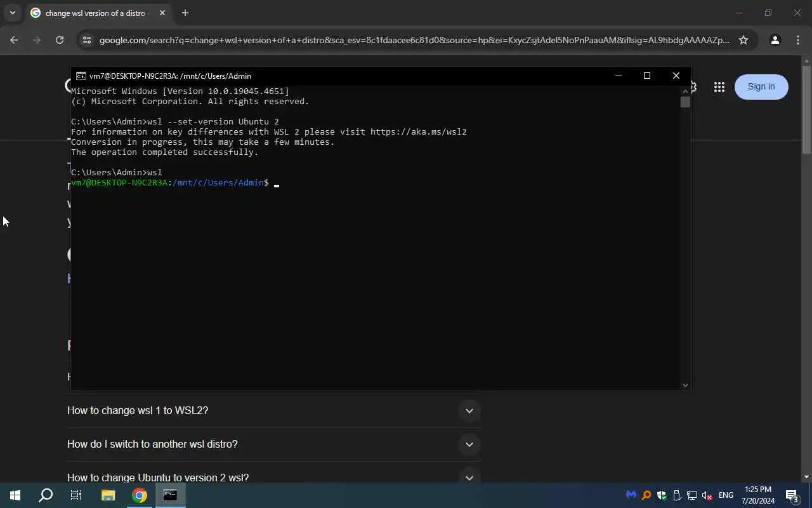Click the safely remove hardware USB icon
Image resolution: width=812 pixels, height=508 pixels.
coord(677,495)
